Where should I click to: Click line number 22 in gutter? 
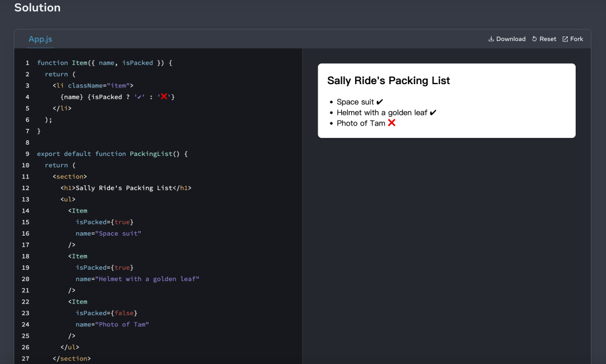(x=25, y=302)
